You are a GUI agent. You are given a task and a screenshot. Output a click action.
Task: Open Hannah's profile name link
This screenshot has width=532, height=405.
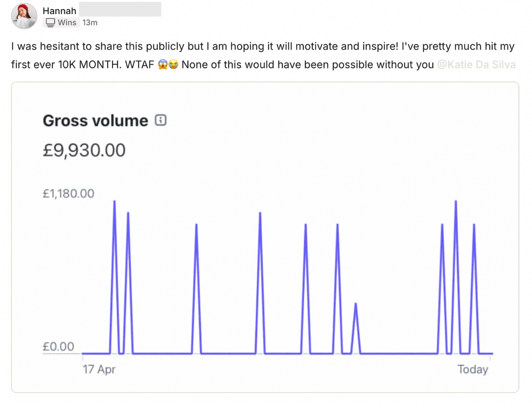pyautogui.click(x=59, y=11)
